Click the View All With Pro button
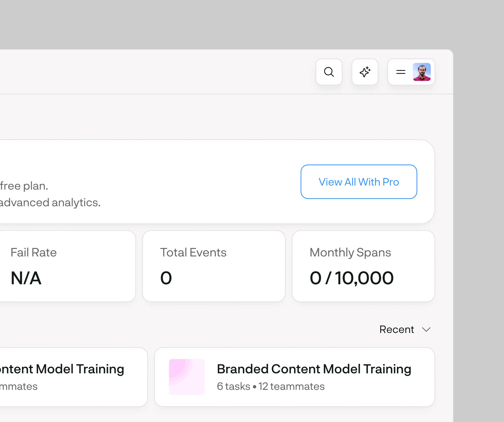The width and height of the screenshot is (504, 422). pyautogui.click(x=359, y=182)
